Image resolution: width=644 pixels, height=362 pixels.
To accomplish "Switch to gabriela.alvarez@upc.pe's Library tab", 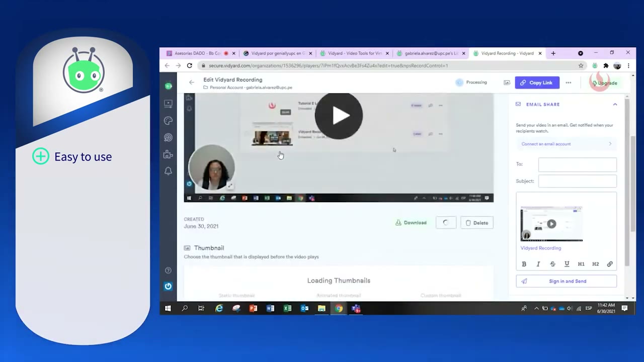I will [x=431, y=53].
